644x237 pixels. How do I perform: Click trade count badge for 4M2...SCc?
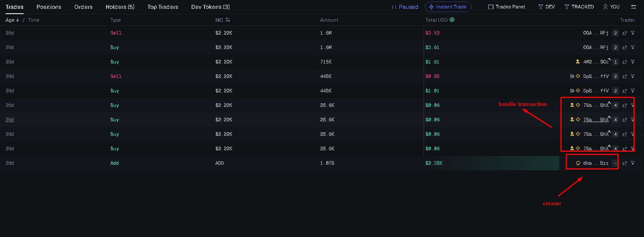tap(615, 62)
